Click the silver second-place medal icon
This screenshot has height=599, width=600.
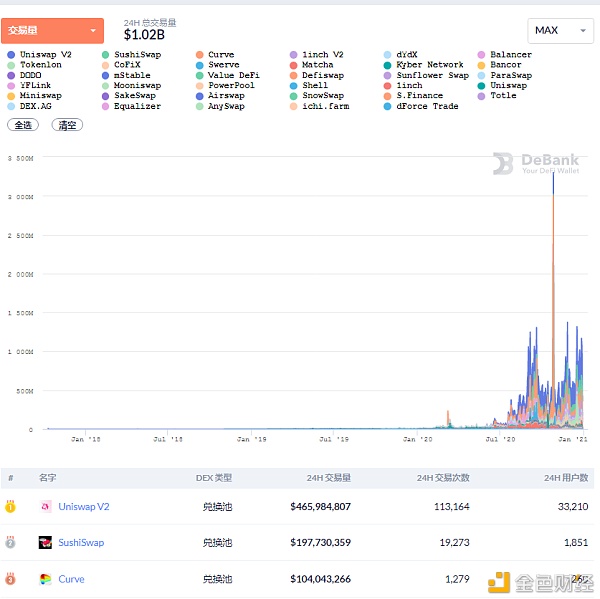tap(10, 543)
